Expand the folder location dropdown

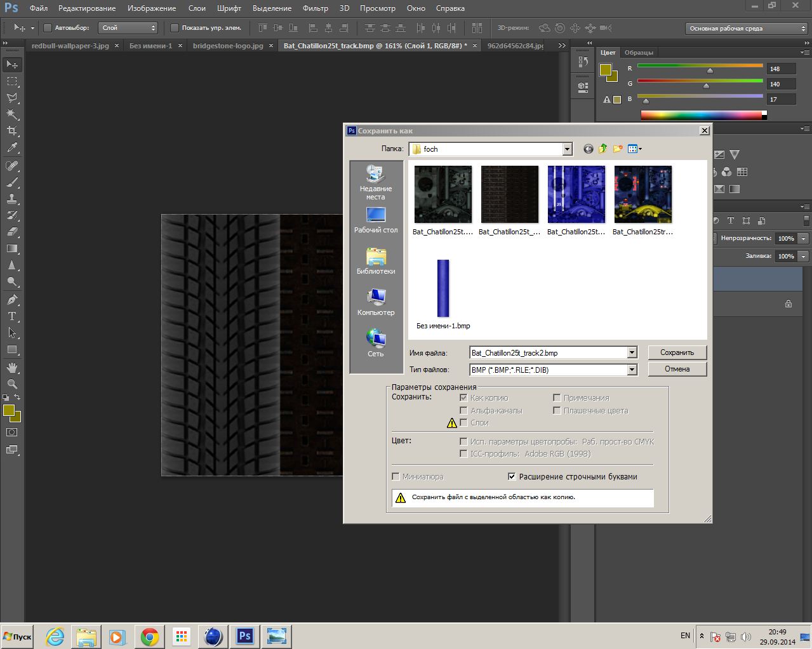(567, 149)
